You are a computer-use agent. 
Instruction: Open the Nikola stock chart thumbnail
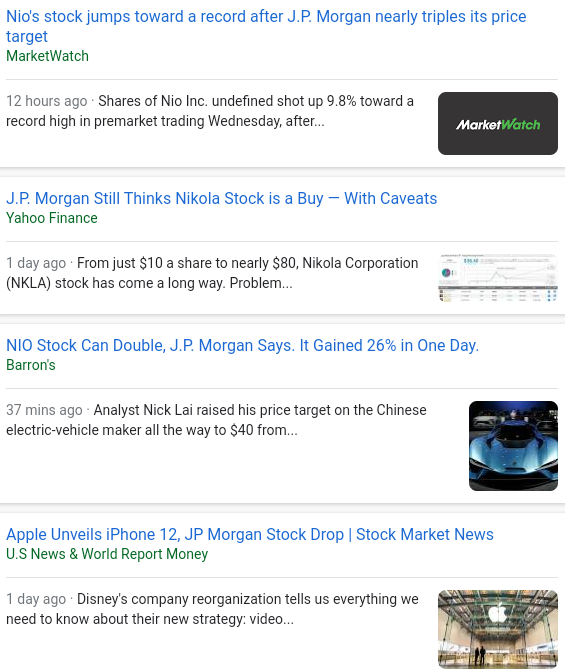[498, 278]
